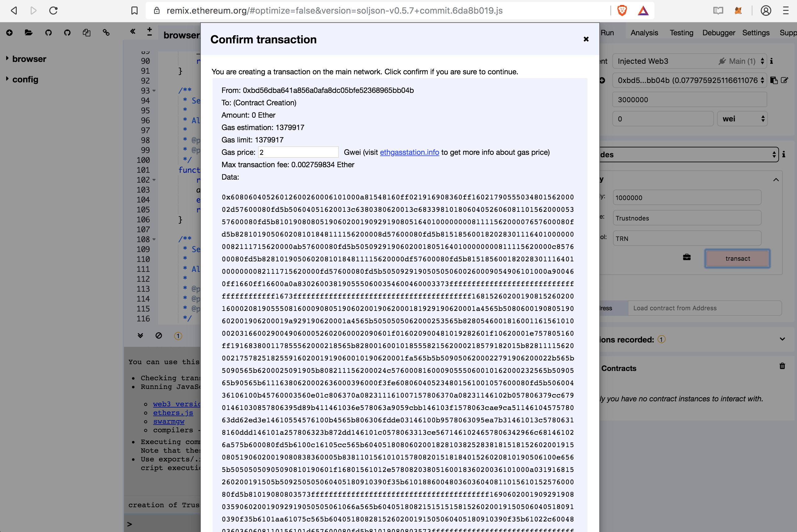Click Load contract from Address field
The width and height of the screenshot is (797, 532).
(705, 308)
